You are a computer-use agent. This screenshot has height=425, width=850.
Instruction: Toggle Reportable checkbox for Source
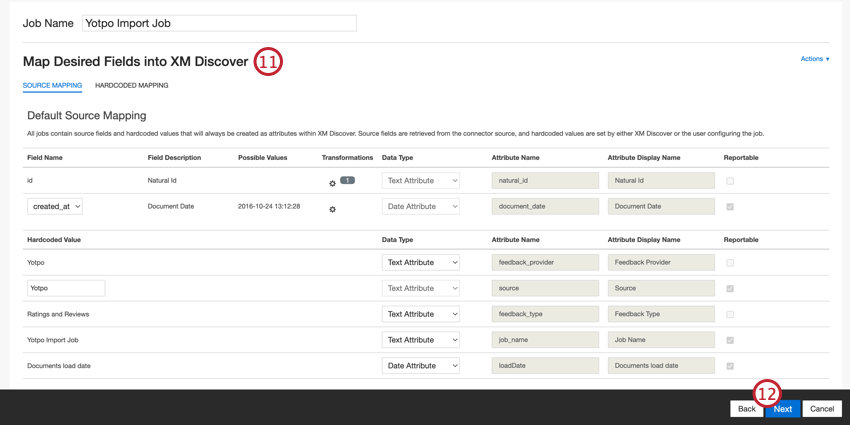coord(730,288)
